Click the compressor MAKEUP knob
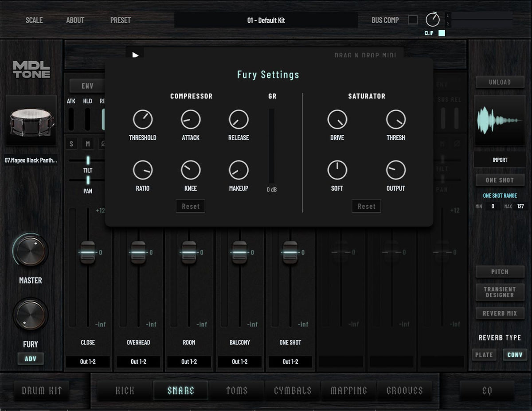The image size is (532, 411). point(239,170)
